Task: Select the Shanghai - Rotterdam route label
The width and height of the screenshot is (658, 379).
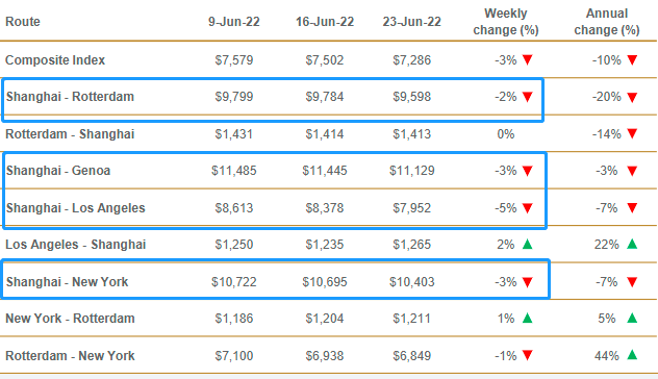Action: (70, 97)
